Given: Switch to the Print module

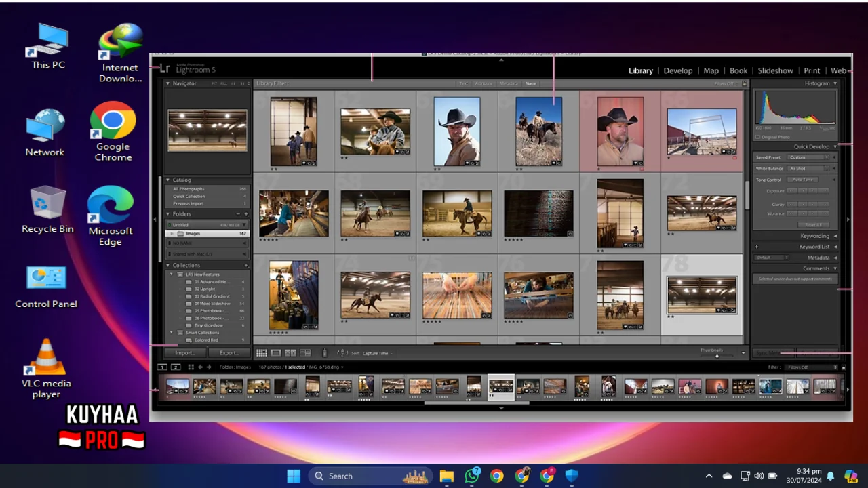Looking at the screenshot, I should click(x=812, y=70).
